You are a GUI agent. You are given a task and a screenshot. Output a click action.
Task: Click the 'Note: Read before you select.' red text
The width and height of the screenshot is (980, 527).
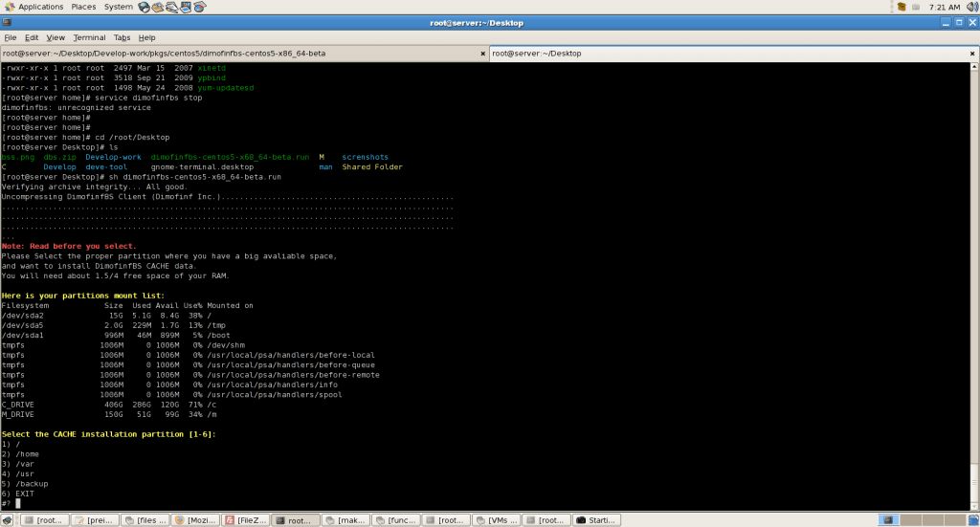click(x=69, y=246)
